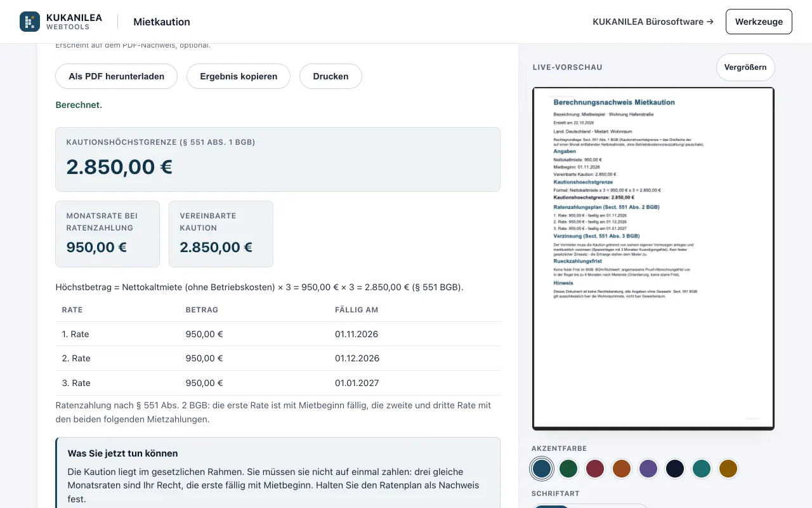Click the due date 01.12.2026
The image size is (812, 508).
point(357,358)
